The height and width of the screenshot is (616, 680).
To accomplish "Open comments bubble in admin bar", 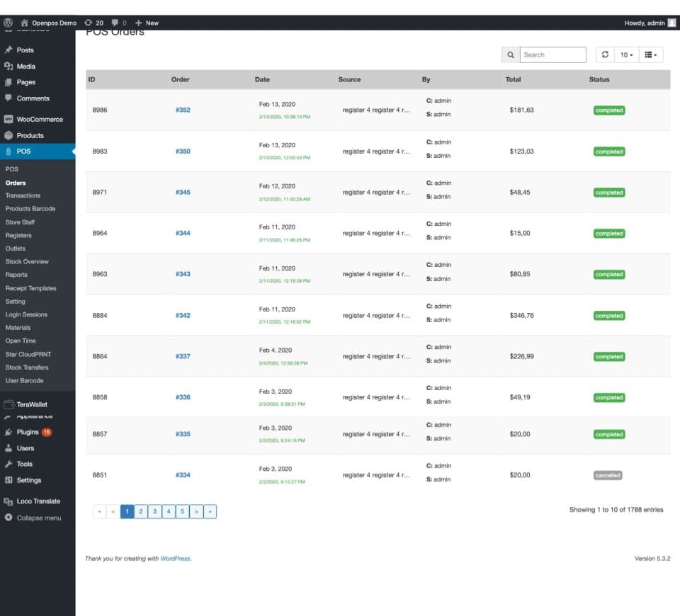I will 119,23.
